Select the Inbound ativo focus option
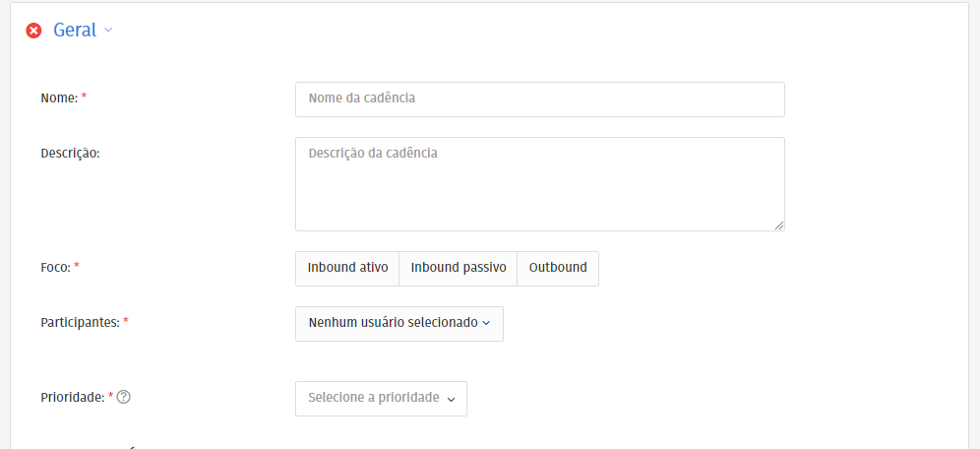Image resolution: width=980 pixels, height=449 pixels. click(x=347, y=268)
